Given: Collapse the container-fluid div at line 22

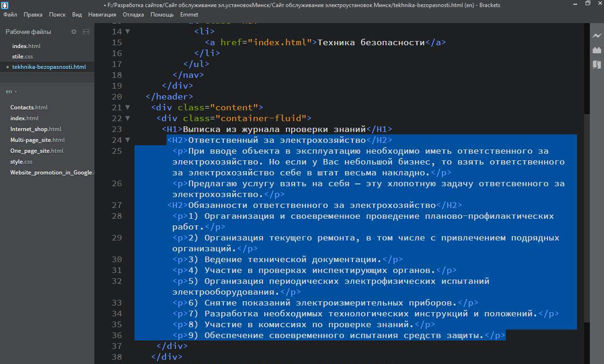Looking at the screenshot, I should tap(127, 118).
